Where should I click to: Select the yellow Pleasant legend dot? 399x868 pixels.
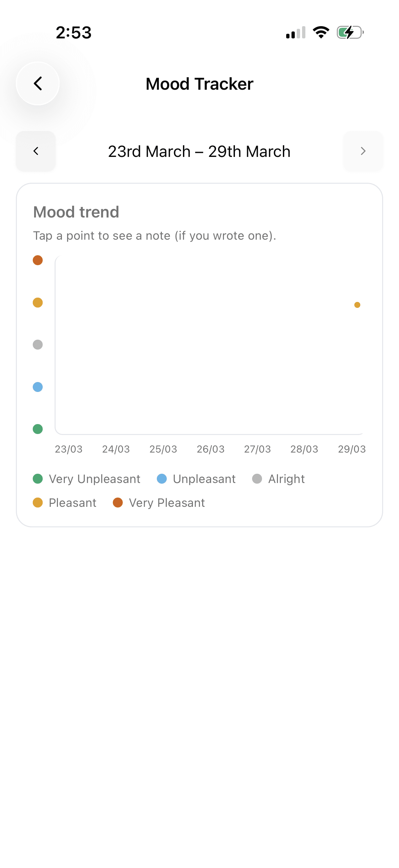tap(38, 503)
